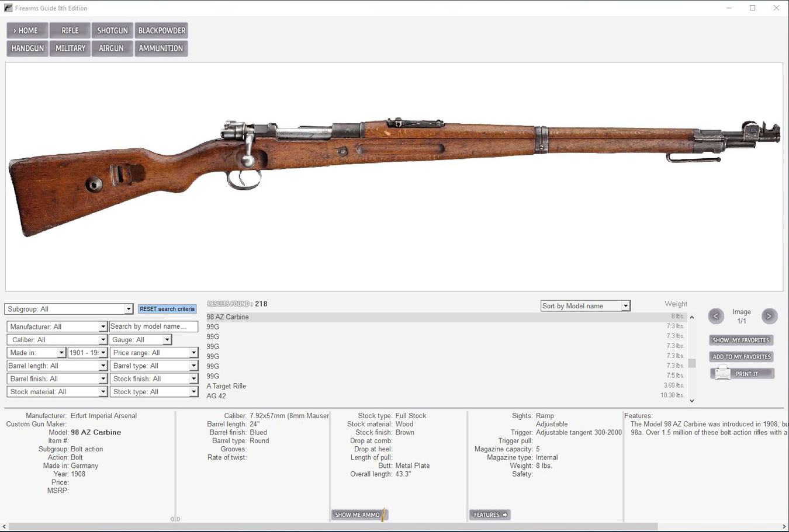The image size is (789, 532).
Task: Click Show My Favorites button
Action: (741, 340)
